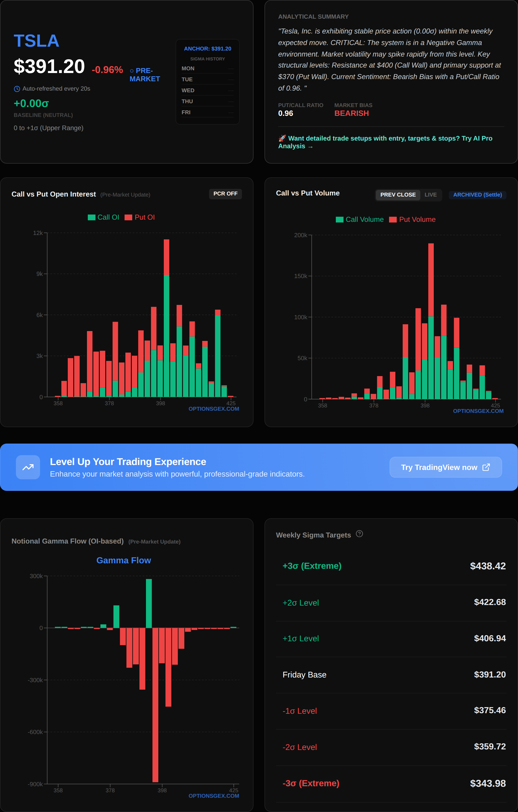Click the ARCHIVED (Settle) badge
The image size is (518, 812).
pyautogui.click(x=477, y=195)
